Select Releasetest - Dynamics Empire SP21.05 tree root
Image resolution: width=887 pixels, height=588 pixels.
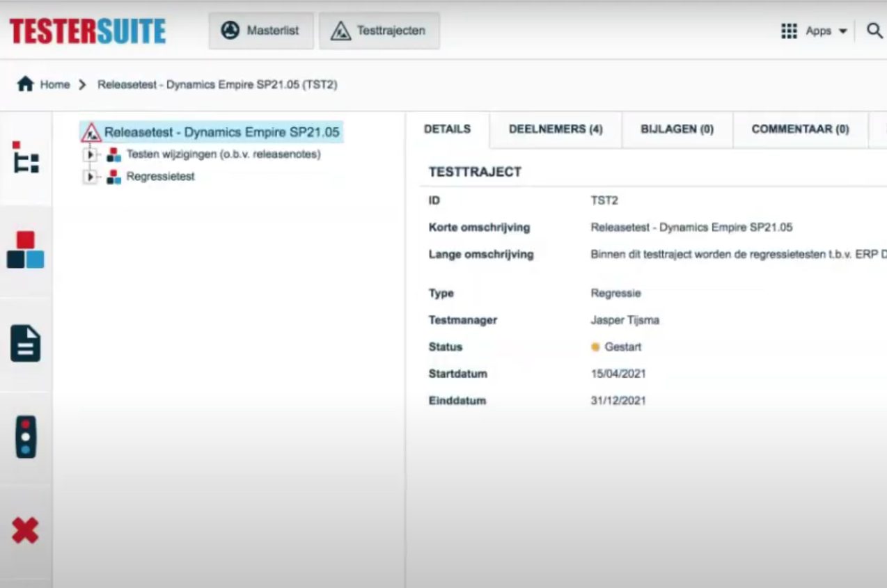(x=222, y=132)
